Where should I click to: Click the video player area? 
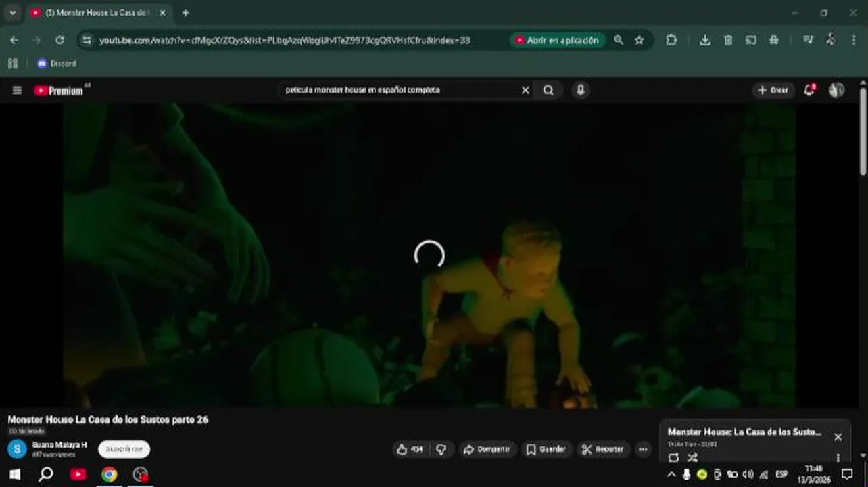(x=429, y=255)
